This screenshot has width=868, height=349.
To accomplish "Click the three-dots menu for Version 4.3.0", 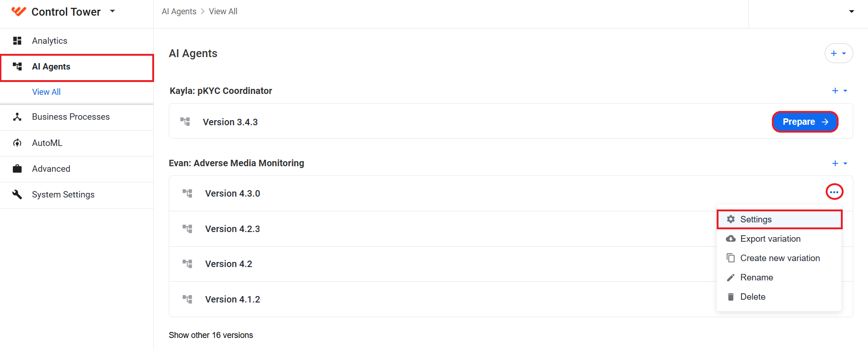I will tap(834, 192).
